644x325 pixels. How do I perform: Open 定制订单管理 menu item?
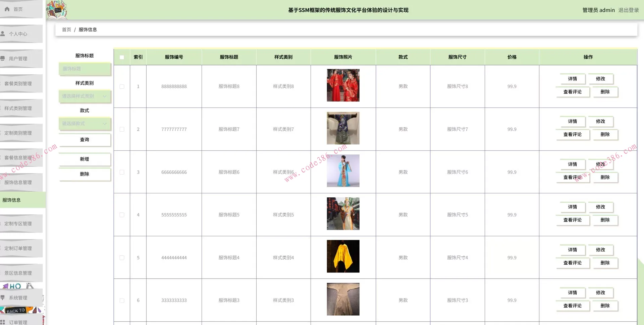[21, 248]
